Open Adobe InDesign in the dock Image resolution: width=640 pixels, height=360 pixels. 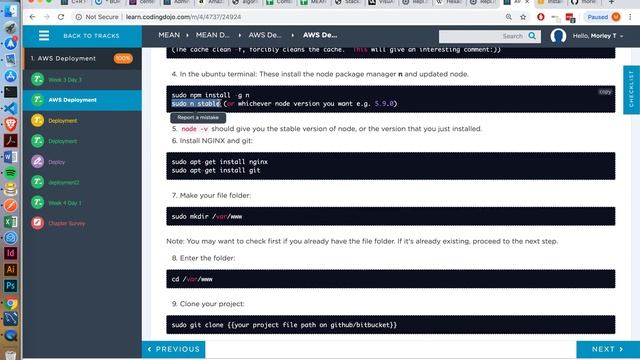pyautogui.click(x=11, y=253)
